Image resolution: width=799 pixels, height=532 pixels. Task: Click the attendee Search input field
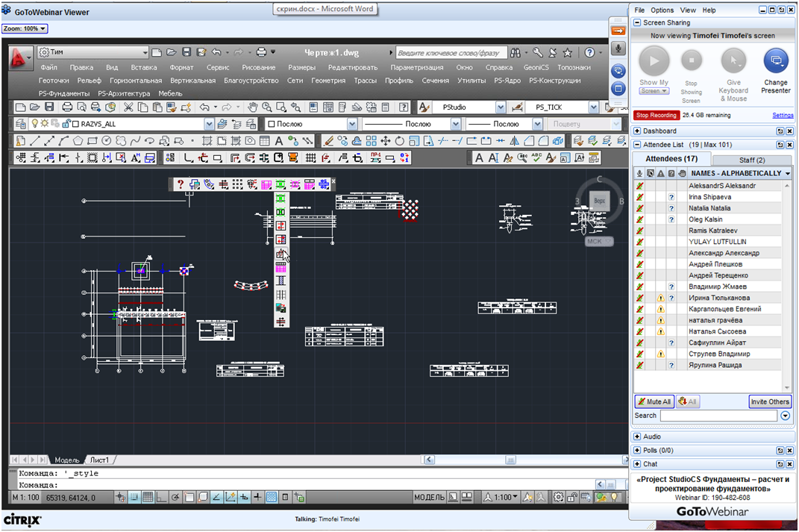(718, 416)
